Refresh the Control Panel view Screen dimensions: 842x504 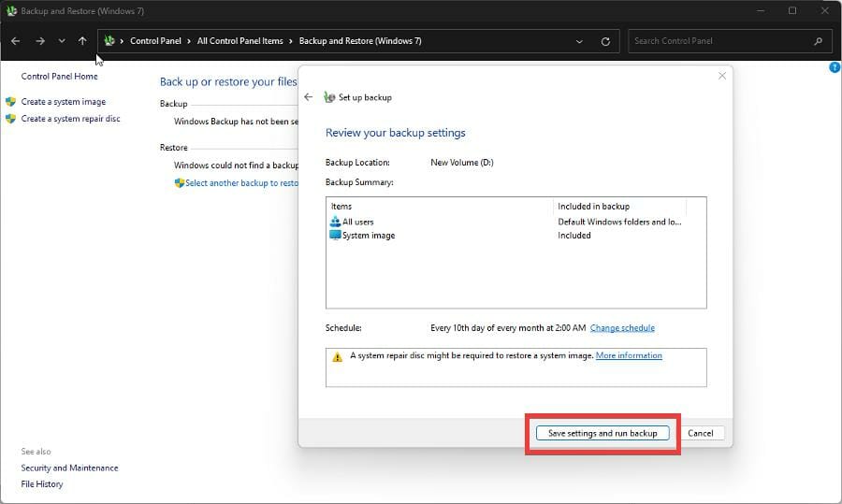point(605,41)
